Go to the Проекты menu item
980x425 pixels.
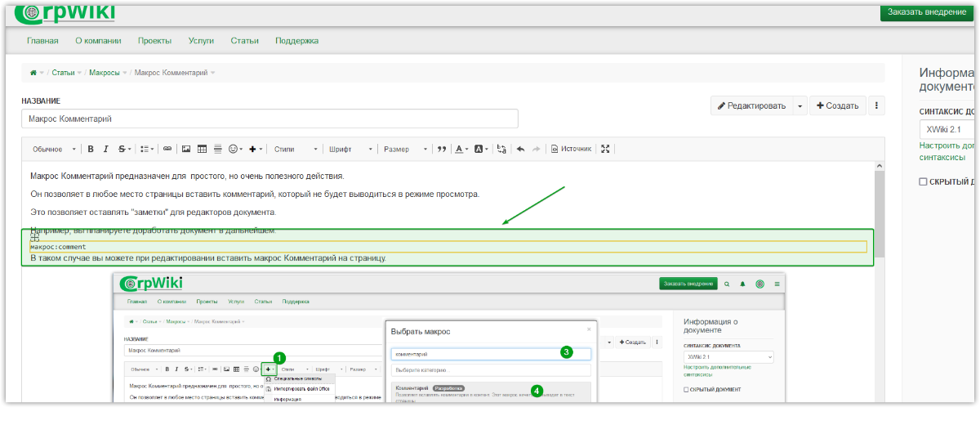(x=154, y=41)
